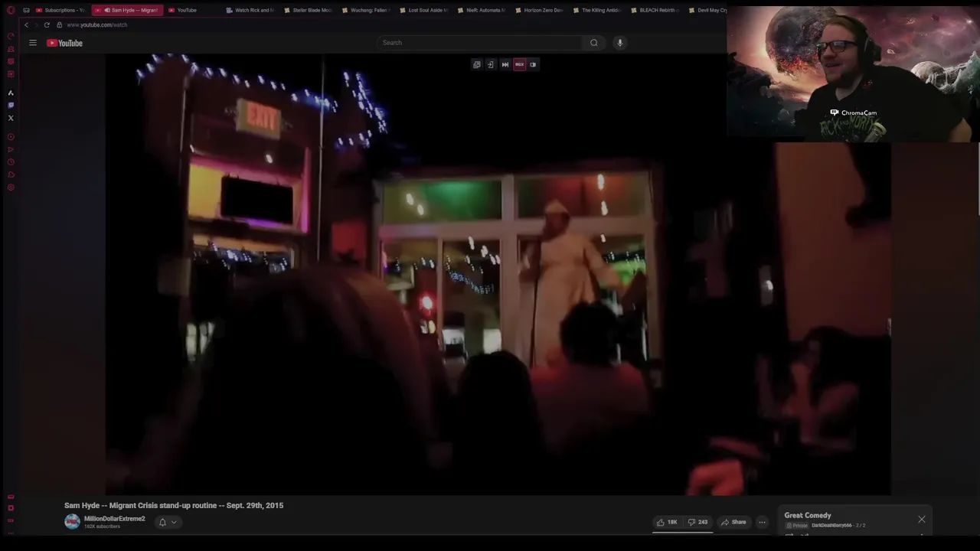This screenshot has width=980, height=551.
Task: Open the more actions ellipsis menu
Action: click(762, 522)
